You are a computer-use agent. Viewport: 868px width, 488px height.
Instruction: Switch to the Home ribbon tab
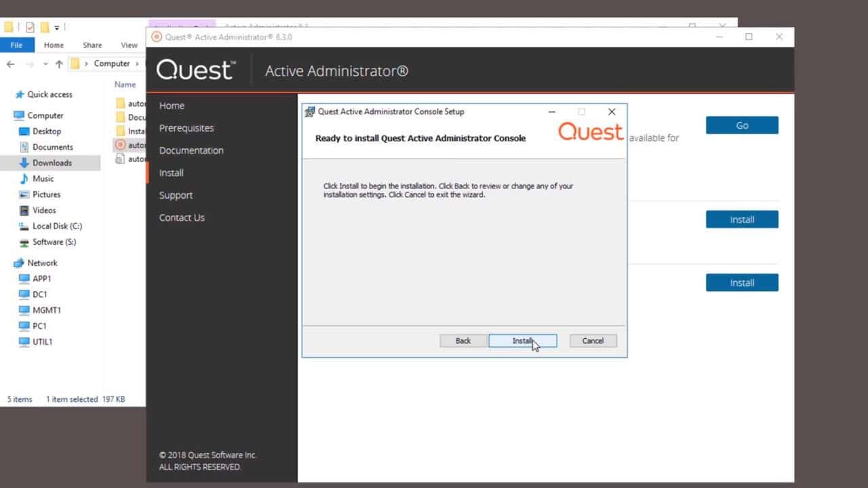point(54,45)
